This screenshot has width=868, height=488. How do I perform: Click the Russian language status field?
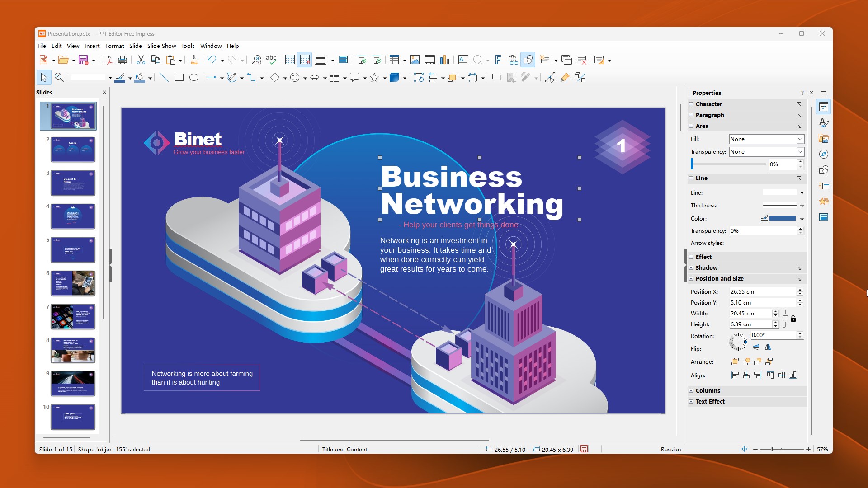point(670,450)
